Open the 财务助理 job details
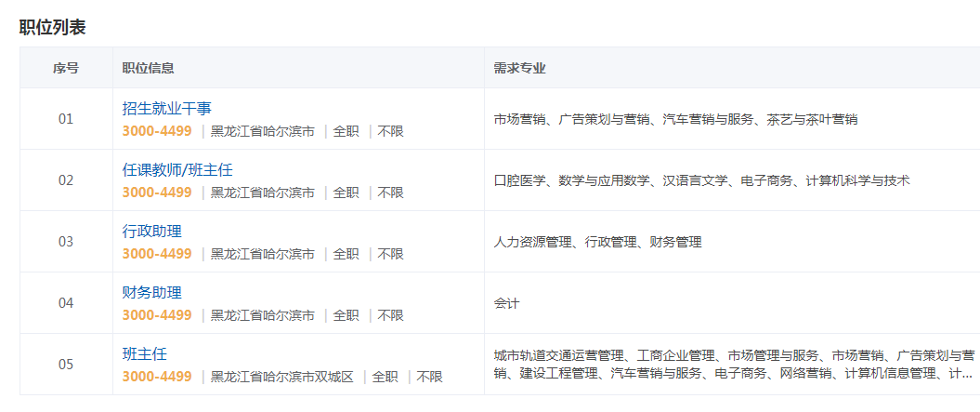The image size is (980, 412). point(151,293)
